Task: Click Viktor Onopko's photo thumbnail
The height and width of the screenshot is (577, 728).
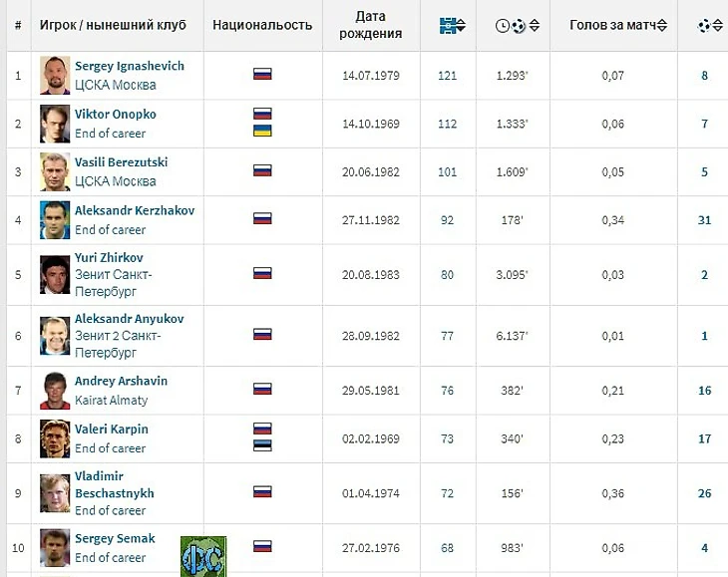Action: click(x=55, y=124)
